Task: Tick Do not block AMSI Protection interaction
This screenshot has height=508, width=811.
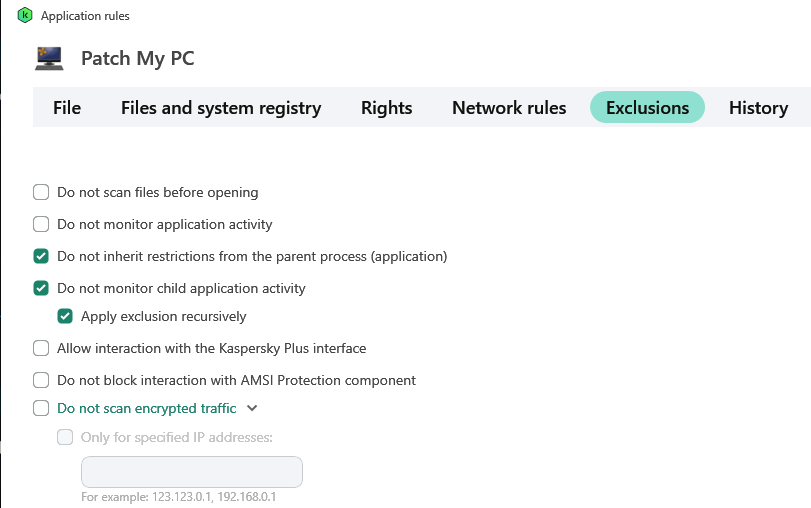Action: coord(41,380)
